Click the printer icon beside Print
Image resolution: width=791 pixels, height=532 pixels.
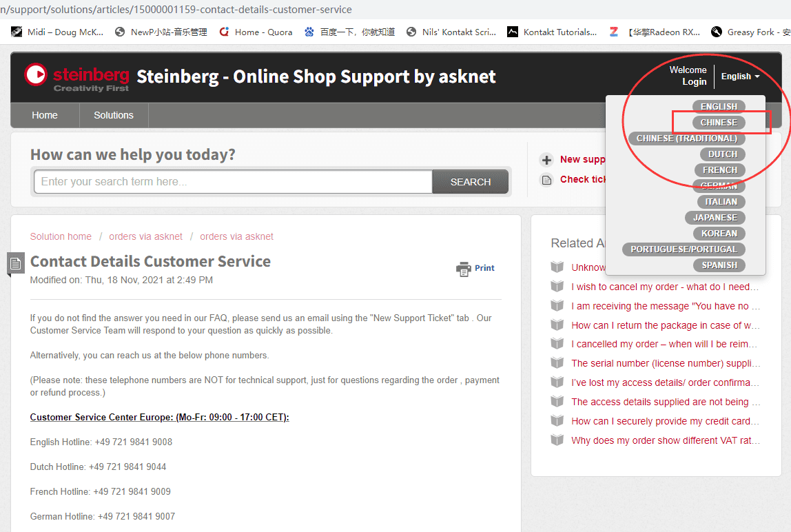[x=463, y=269]
